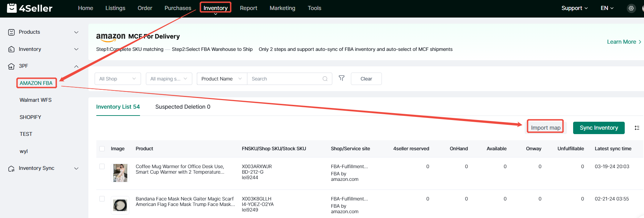Click the 4Seller logo icon
Screen dimensions: 644x218
click(x=12, y=8)
